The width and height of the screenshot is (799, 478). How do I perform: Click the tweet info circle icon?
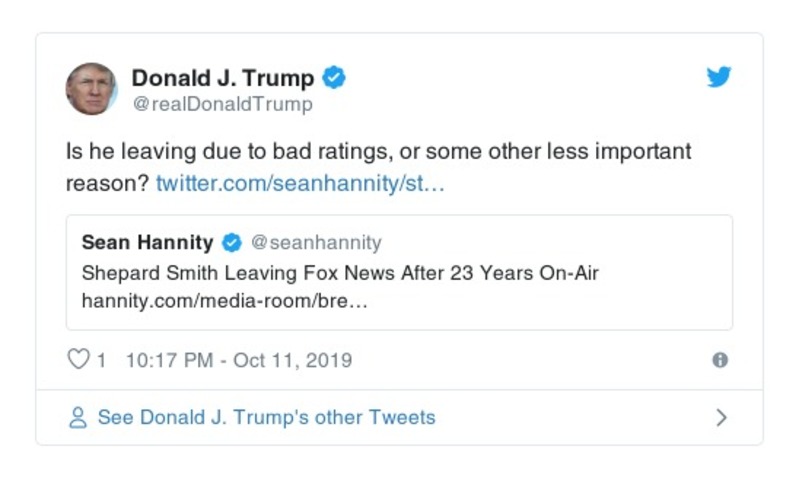coord(719,360)
